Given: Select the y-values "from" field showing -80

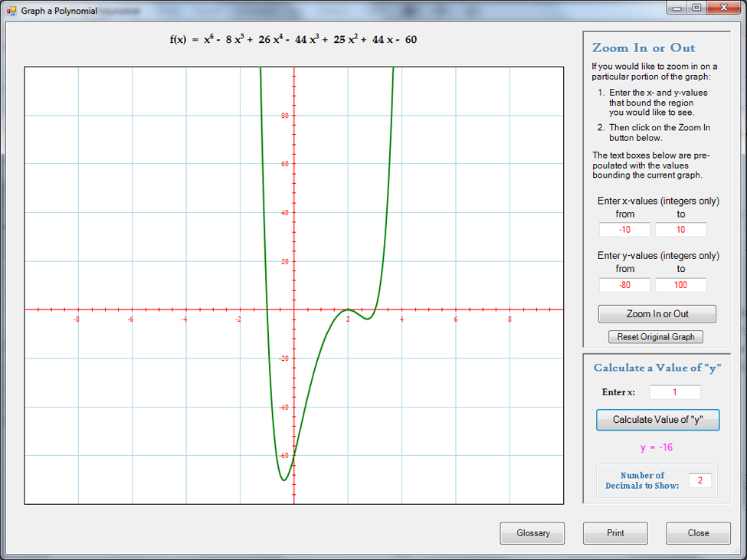Looking at the screenshot, I should coord(624,285).
